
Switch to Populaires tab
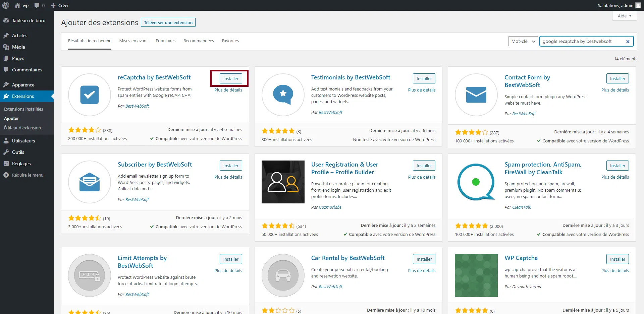pyautogui.click(x=166, y=41)
